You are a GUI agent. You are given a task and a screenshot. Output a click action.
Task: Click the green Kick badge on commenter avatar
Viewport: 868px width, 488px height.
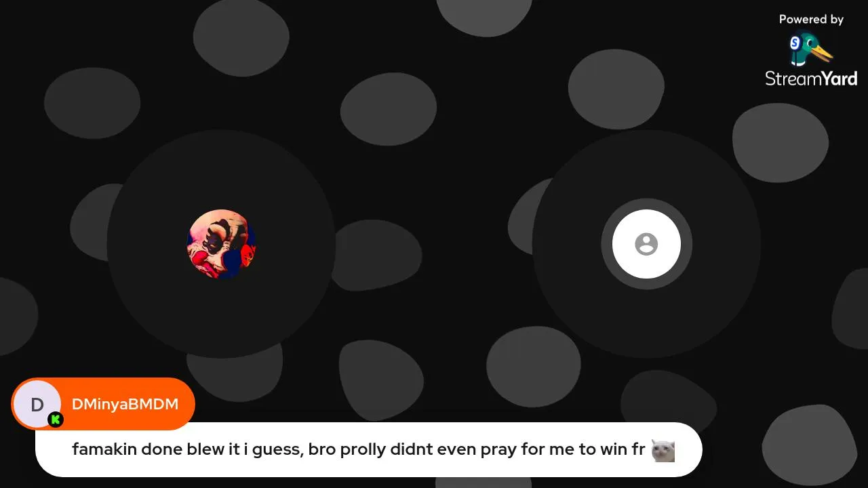pyautogui.click(x=56, y=420)
